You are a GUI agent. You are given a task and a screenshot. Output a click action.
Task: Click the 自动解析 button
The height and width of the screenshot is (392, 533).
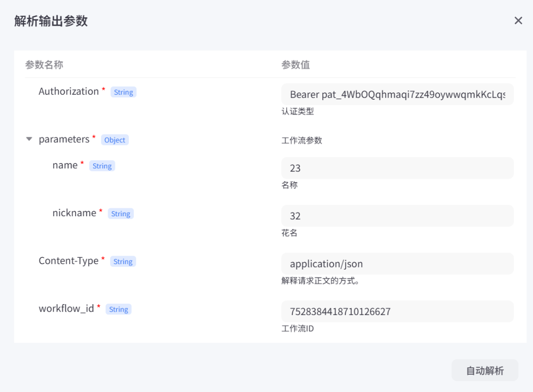(x=485, y=370)
